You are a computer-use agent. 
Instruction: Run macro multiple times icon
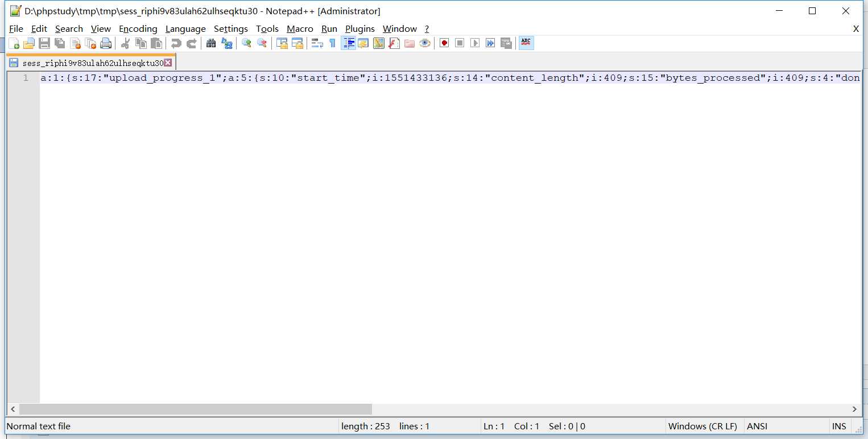pos(490,43)
